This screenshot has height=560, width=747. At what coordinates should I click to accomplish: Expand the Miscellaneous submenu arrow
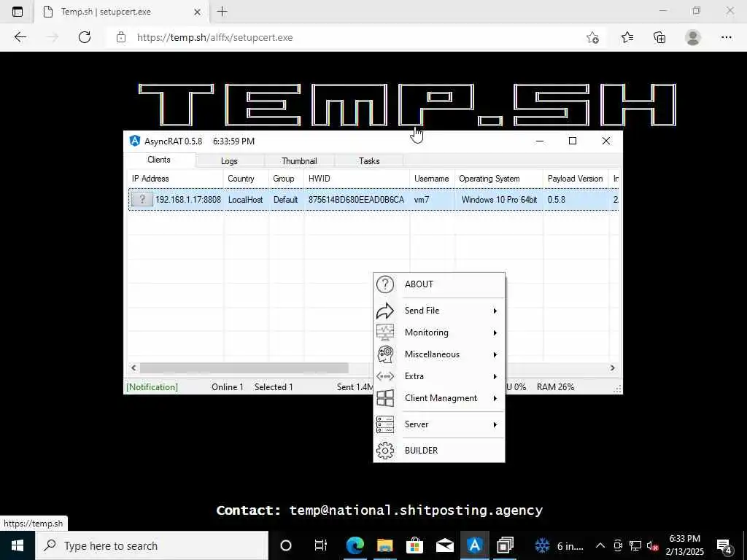pos(495,355)
